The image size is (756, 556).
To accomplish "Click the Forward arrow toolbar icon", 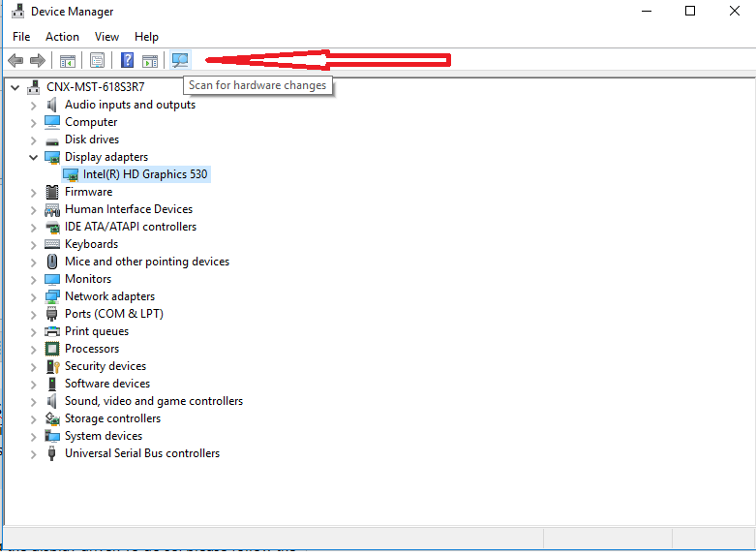I will coord(38,60).
